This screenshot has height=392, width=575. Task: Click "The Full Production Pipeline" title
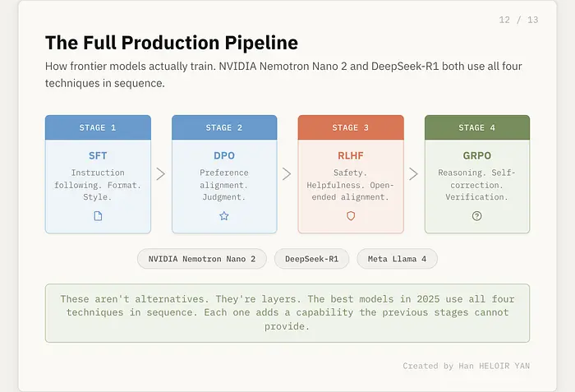[171, 43]
